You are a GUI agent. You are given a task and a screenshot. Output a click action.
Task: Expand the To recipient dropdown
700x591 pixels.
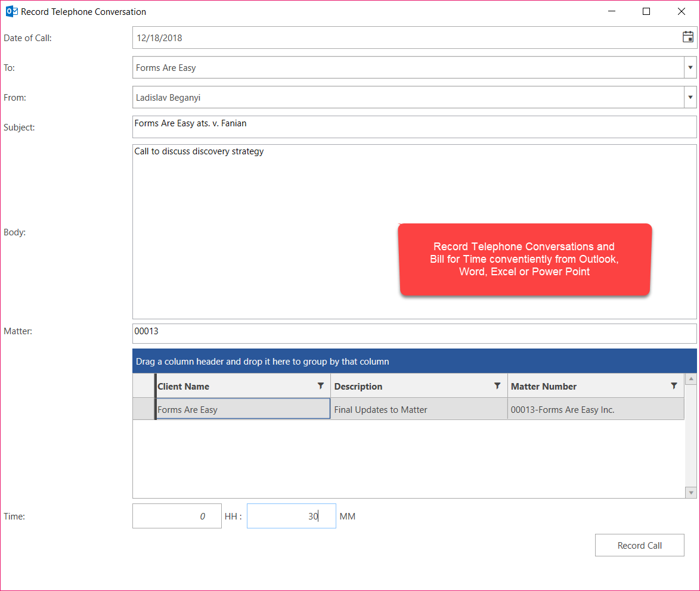(x=690, y=67)
